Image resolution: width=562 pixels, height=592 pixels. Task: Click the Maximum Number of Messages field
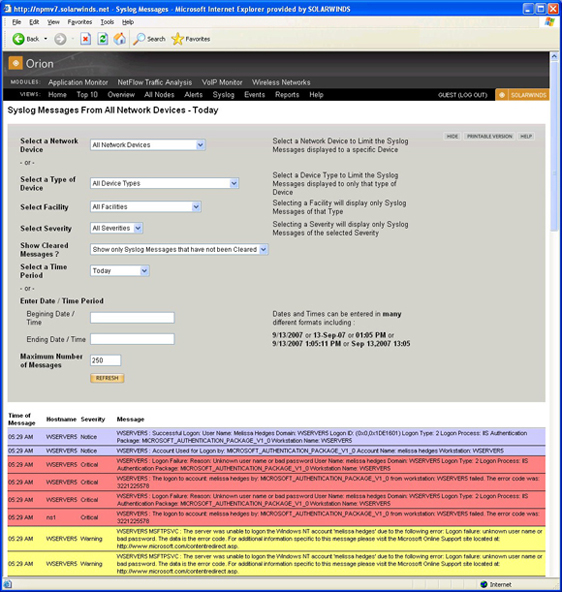point(105,361)
